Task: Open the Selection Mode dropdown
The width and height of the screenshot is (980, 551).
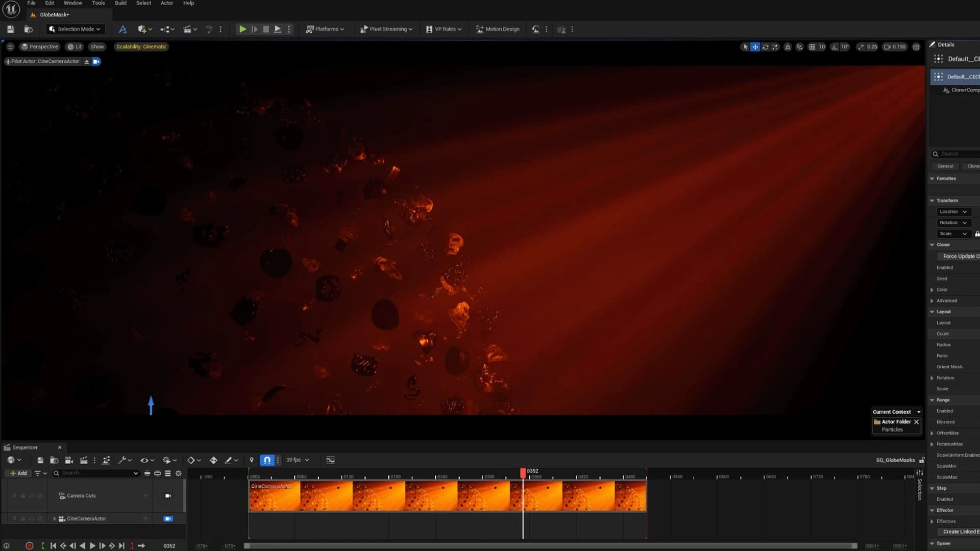Action: point(75,30)
